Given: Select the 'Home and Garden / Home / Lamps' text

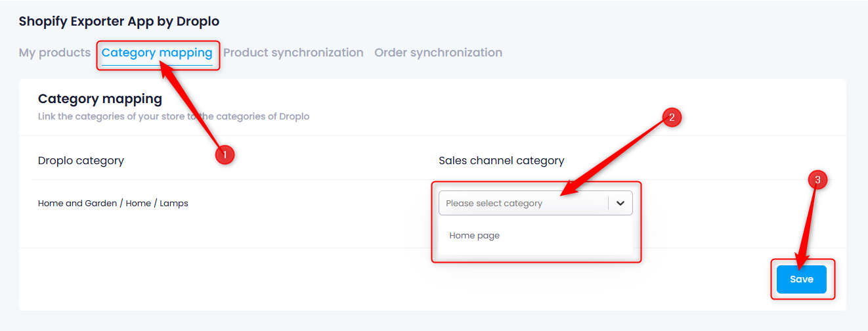Looking at the screenshot, I should [x=113, y=204].
